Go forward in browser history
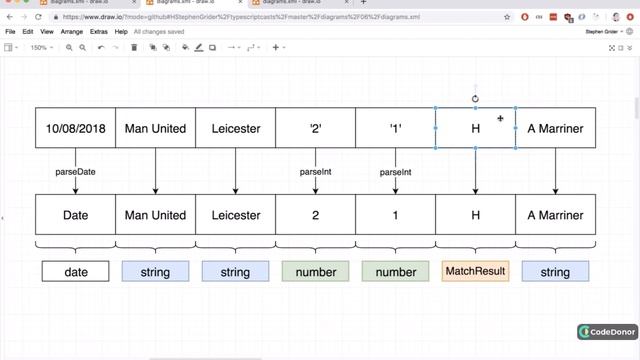 click(x=24, y=17)
